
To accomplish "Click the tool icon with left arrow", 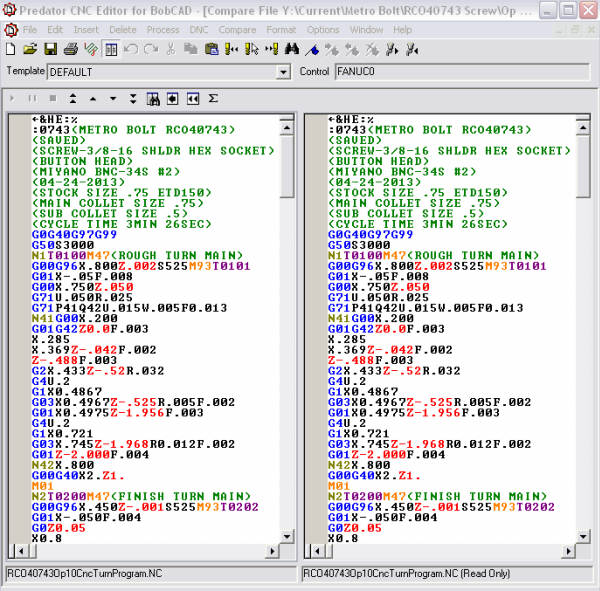I will coord(412,50).
